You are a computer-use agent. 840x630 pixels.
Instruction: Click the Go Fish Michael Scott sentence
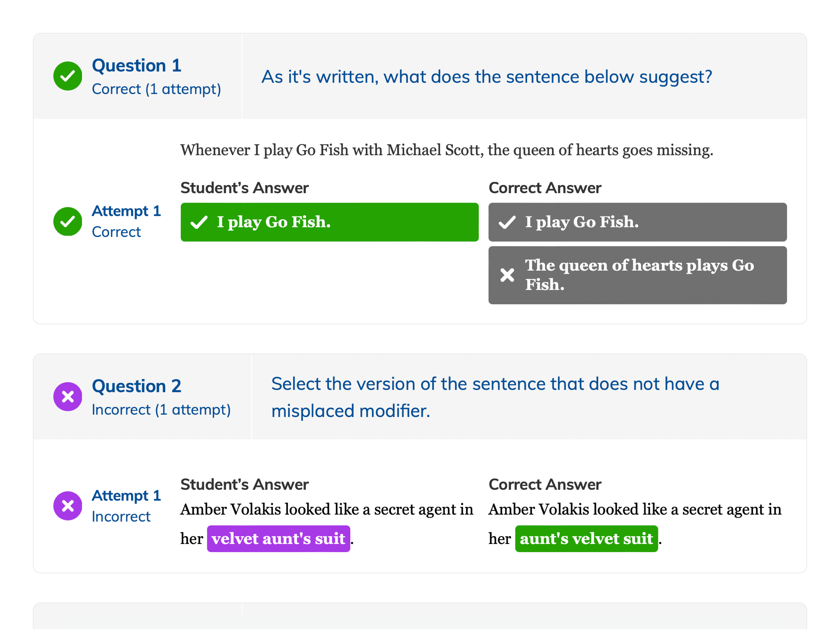(446, 150)
